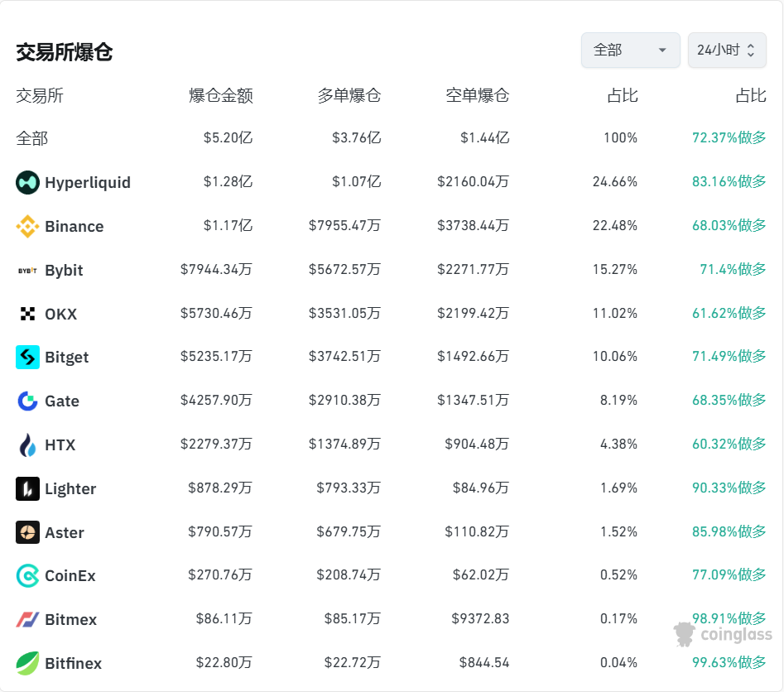
Task: Click the Aster logo icon
Action: pos(27,532)
